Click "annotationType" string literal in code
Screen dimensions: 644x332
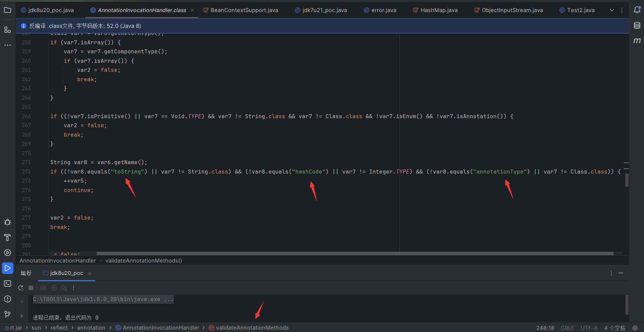pos(500,172)
